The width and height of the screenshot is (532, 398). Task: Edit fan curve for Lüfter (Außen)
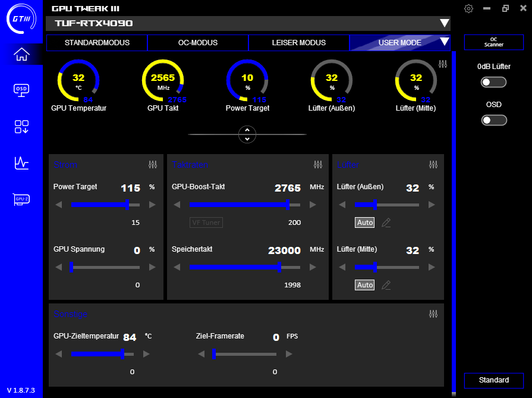(x=386, y=222)
